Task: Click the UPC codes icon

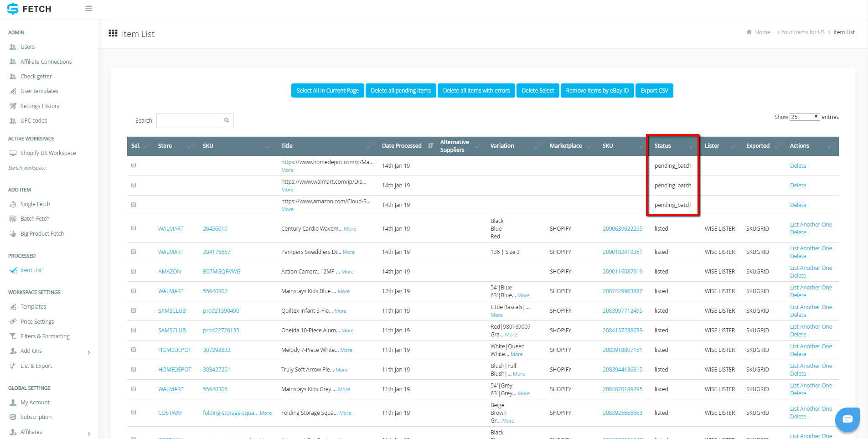Action: [x=13, y=121]
